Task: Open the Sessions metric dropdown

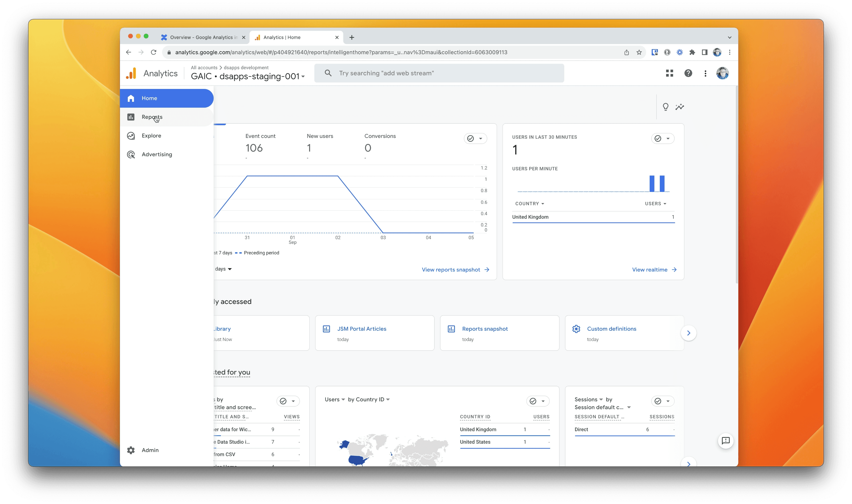Action: (x=589, y=399)
